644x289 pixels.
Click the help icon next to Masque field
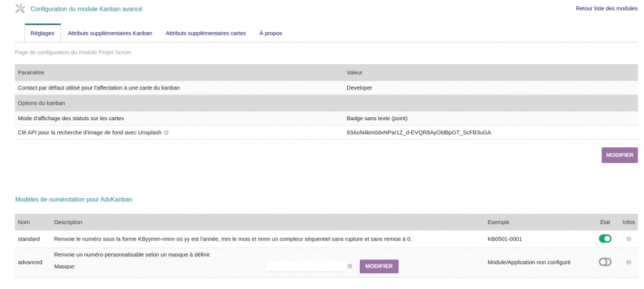pyautogui.click(x=350, y=266)
